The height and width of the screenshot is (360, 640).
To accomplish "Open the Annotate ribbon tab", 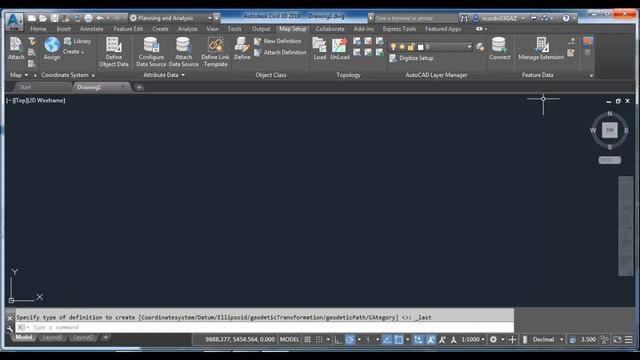I will click(91, 29).
